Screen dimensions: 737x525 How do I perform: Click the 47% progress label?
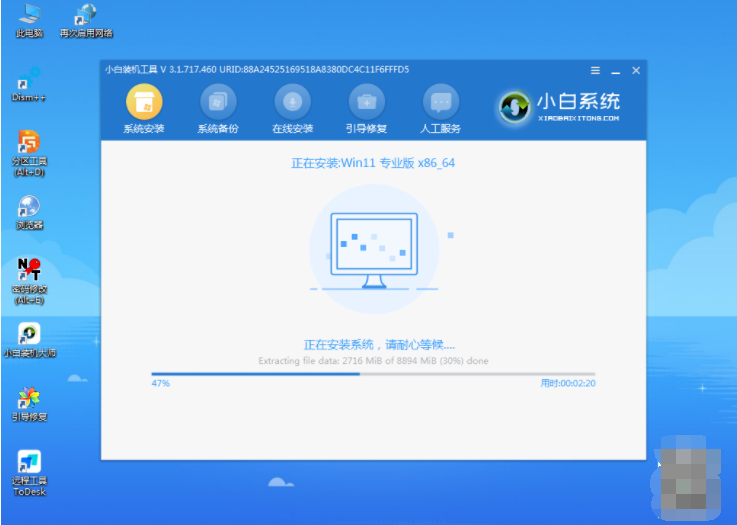[160, 384]
